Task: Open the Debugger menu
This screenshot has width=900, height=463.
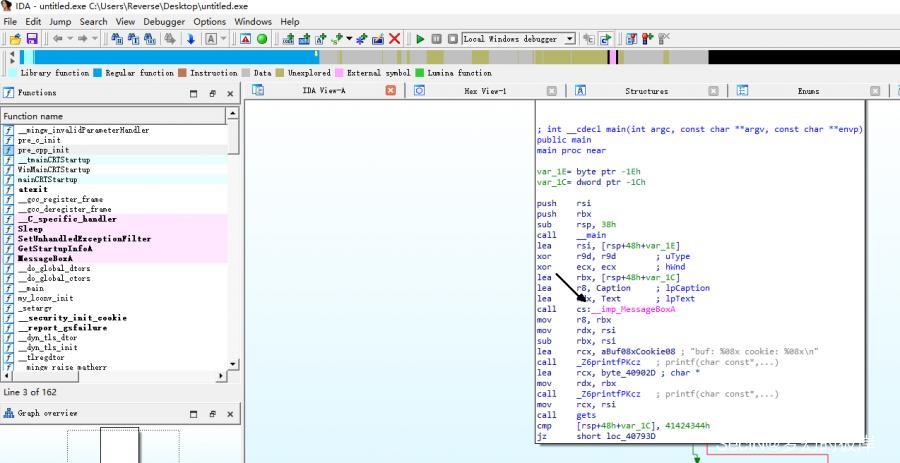Action: [x=164, y=21]
